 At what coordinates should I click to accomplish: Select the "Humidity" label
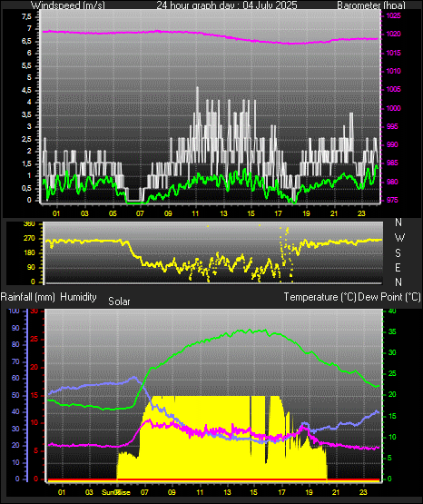click(78, 297)
